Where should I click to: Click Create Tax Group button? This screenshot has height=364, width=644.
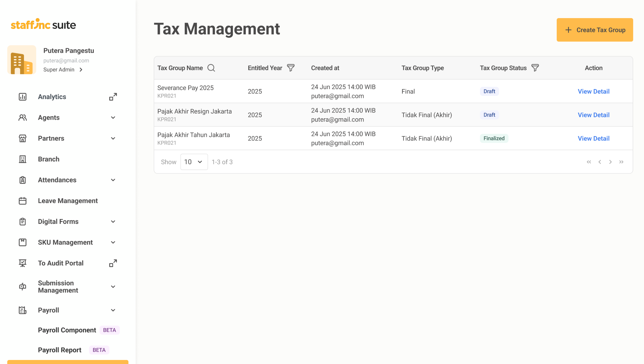pyautogui.click(x=594, y=30)
